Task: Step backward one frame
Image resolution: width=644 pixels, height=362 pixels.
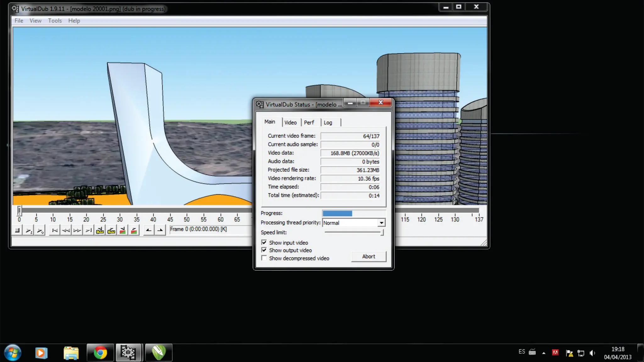Action: pyautogui.click(x=66, y=231)
